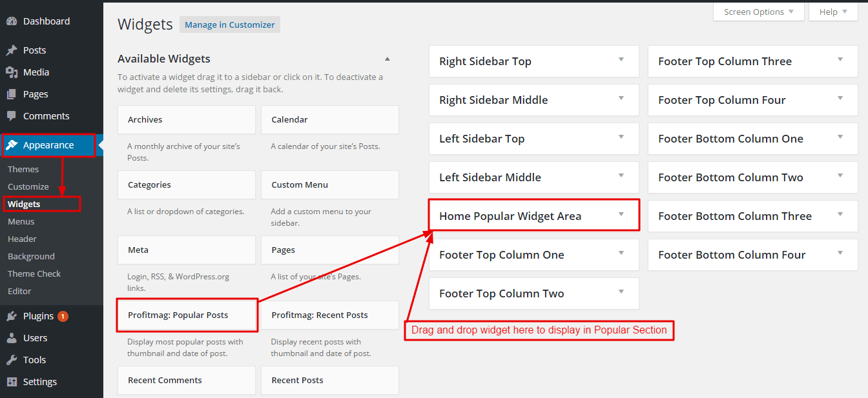Open the Help dropdown tab
Screen dimensions: 868x398
pos(833,12)
